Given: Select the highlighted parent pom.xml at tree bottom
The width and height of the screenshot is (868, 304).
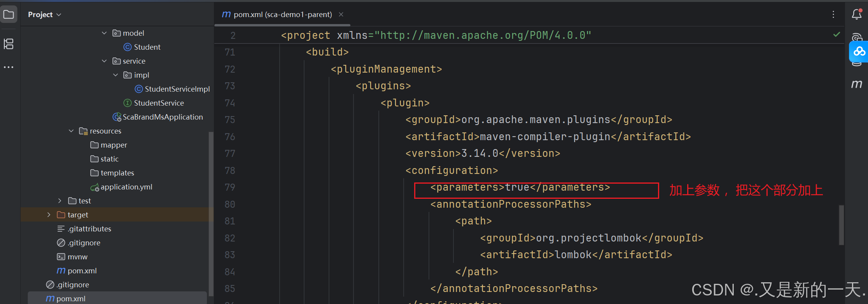Looking at the screenshot, I should click(71, 299).
